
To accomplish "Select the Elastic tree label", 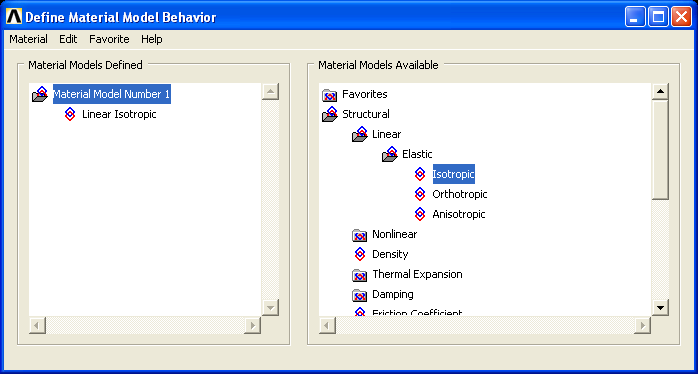I will click(417, 154).
